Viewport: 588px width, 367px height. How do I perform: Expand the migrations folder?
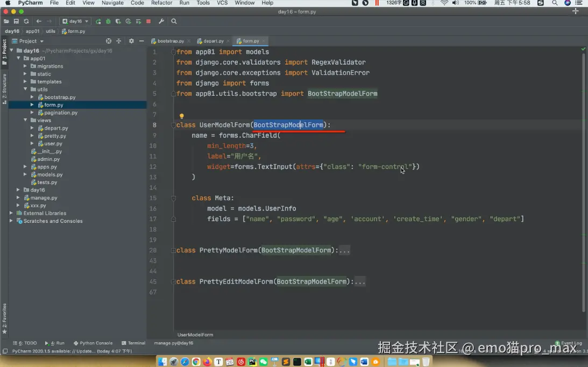25,66
